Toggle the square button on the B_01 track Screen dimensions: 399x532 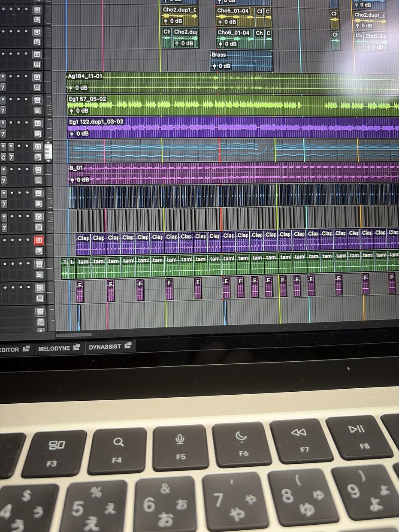38,170
